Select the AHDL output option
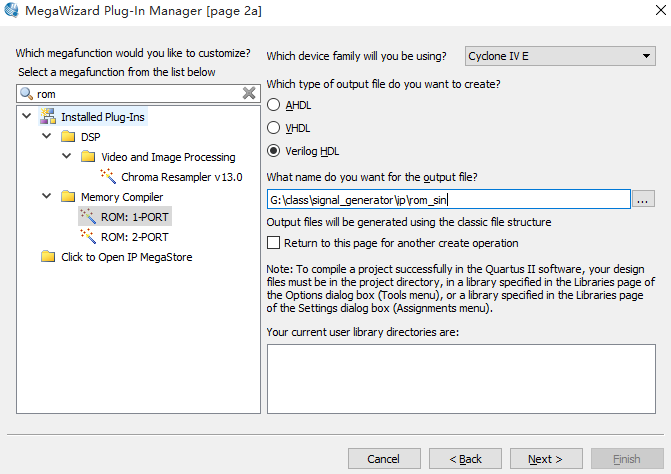671x474 pixels. tap(273, 105)
